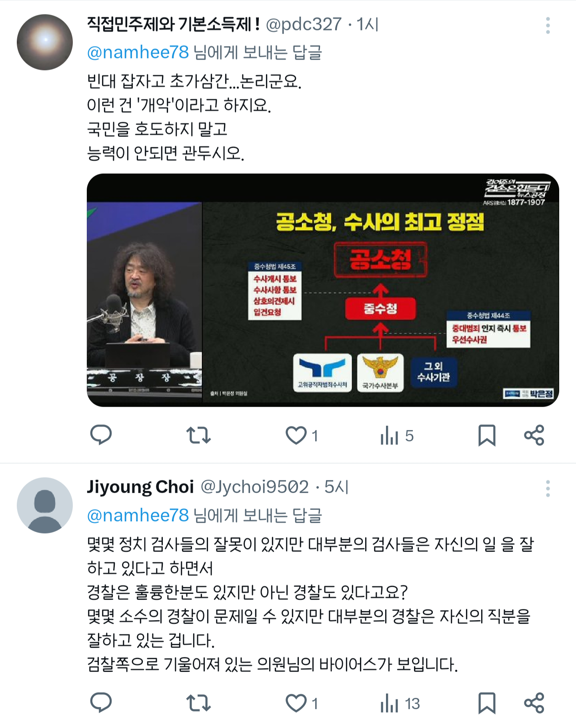The height and width of the screenshot is (728, 576).
Task: Open @namhee78 mention in first tweet
Action: pyautogui.click(x=138, y=52)
